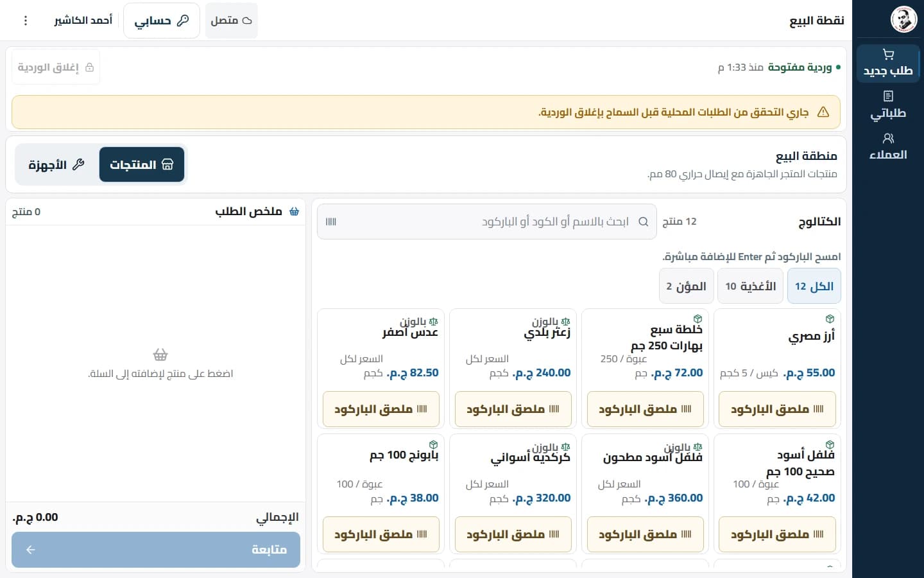Screen dimensions: 924x578
Task: Click the 55.00 ج.م. price of أرز مصري
Action: coord(809,372)
